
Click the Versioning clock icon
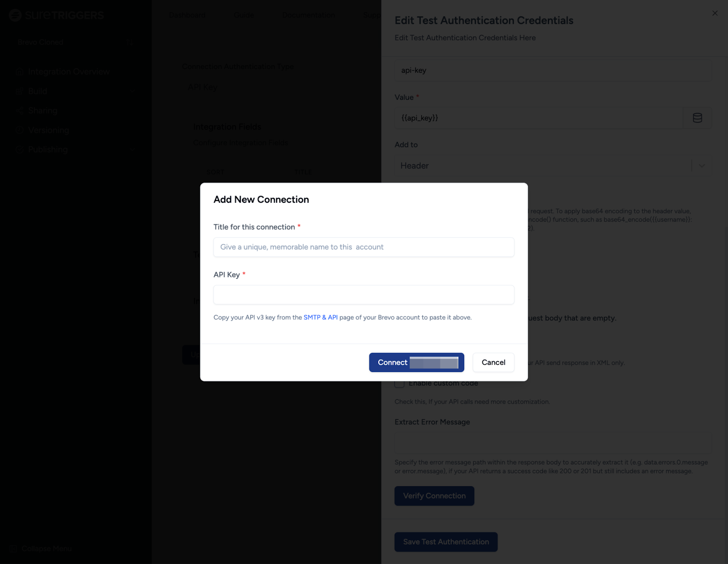pyautogui.click(x=19, y=130)
